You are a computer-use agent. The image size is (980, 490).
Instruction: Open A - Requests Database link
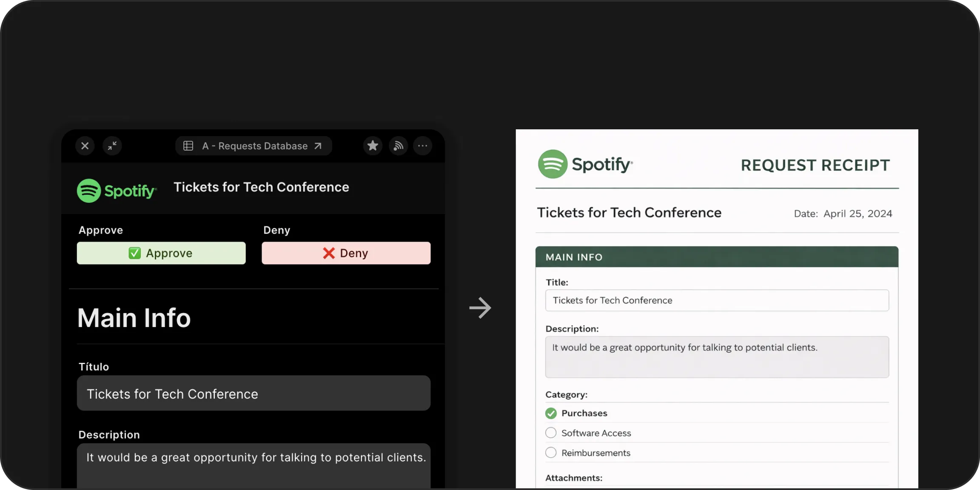(x=262, y=146)
